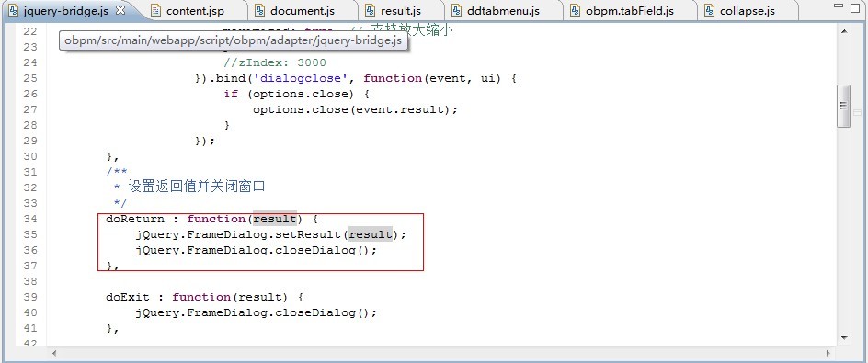Click line number 34 in gutter
Image resolution: width=868 pixels, height=363 pixels.
click(x=30, y=219)
